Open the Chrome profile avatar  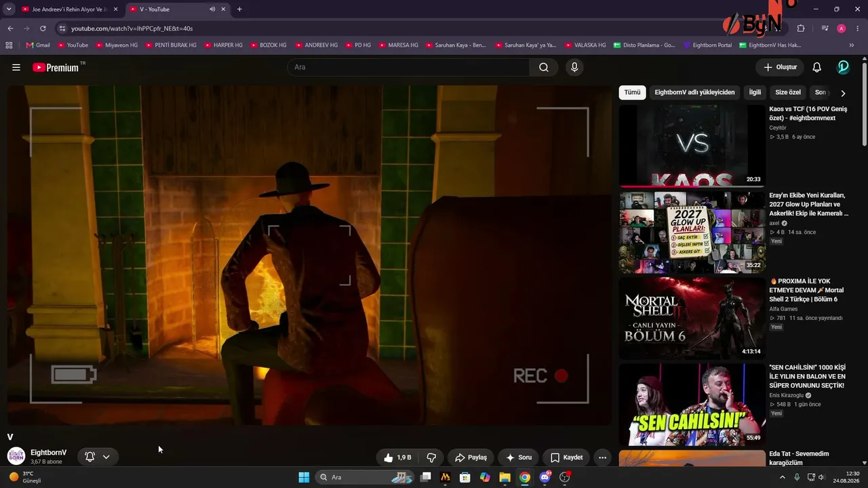point(842,28)
